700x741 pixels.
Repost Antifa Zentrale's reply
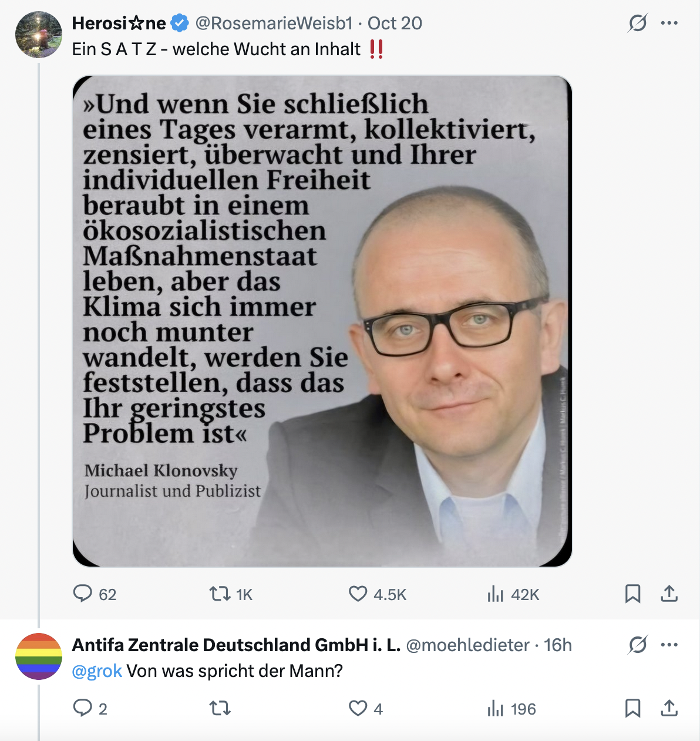(x=220, y=709)
